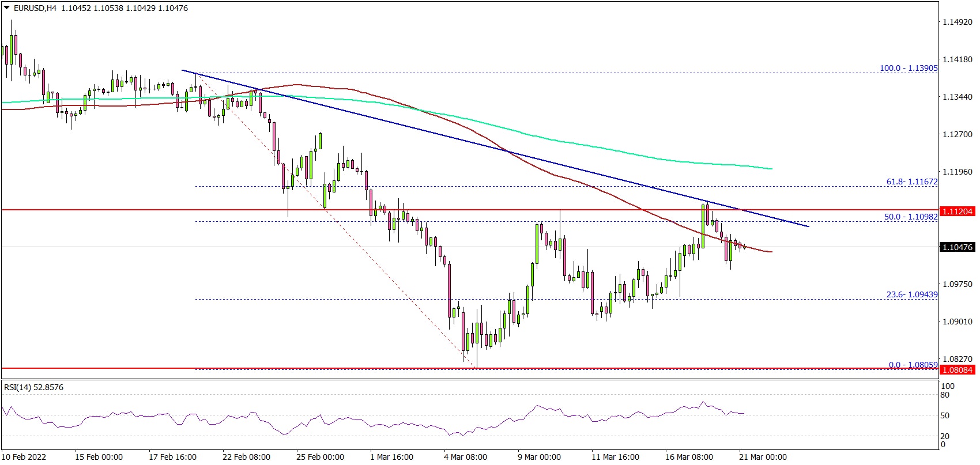Click the 1.14920 price axis label

pos(956,22)
